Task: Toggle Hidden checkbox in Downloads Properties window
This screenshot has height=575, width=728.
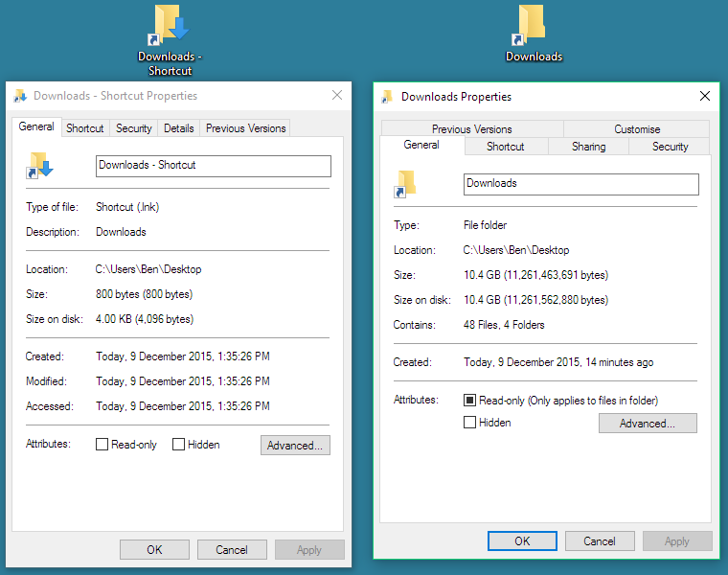Action: click(469, 423)
